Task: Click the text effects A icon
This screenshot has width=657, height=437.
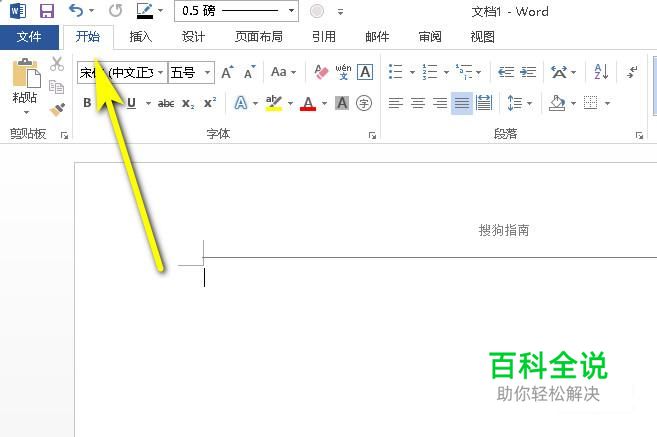Action: click(241, 103)
